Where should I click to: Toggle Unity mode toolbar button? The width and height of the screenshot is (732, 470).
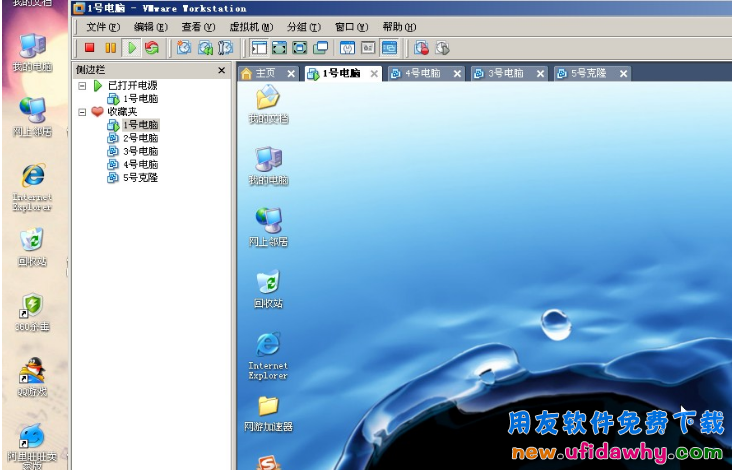click(x=321, y=47)
